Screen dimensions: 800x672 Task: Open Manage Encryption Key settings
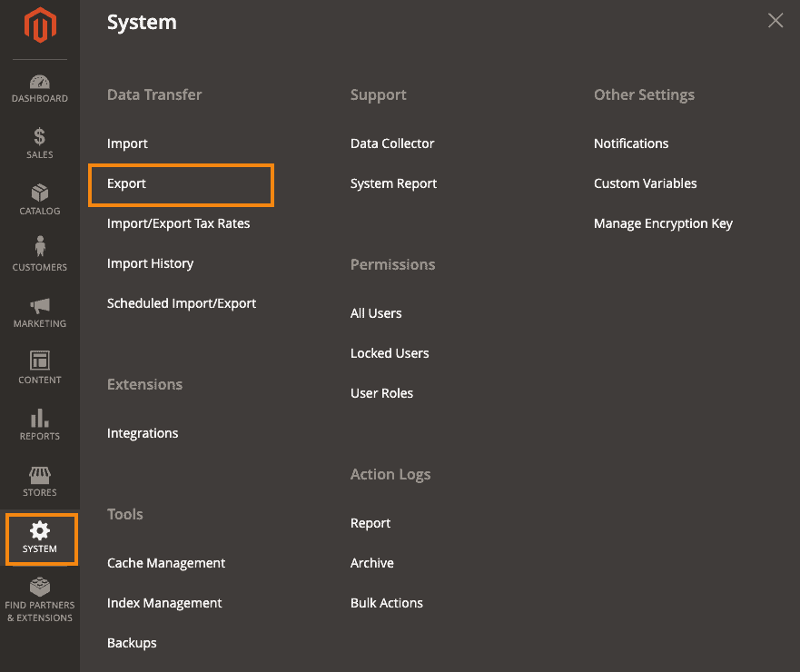[663, 223]
